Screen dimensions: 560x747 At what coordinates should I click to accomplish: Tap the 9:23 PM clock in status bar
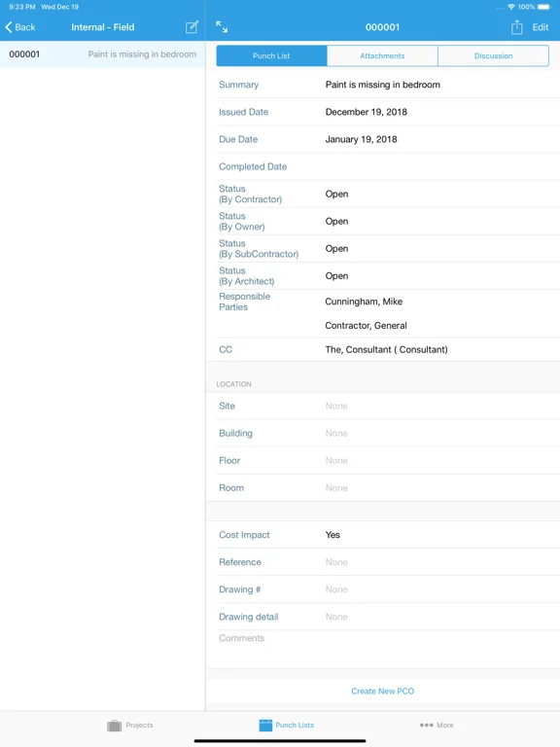tap(22, 7)
